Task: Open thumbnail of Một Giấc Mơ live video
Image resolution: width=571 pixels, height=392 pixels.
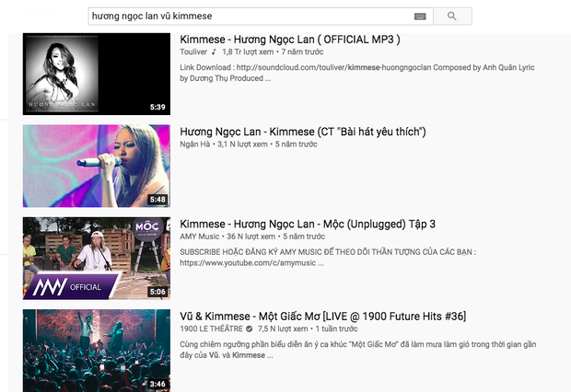Action: (97, 351)
